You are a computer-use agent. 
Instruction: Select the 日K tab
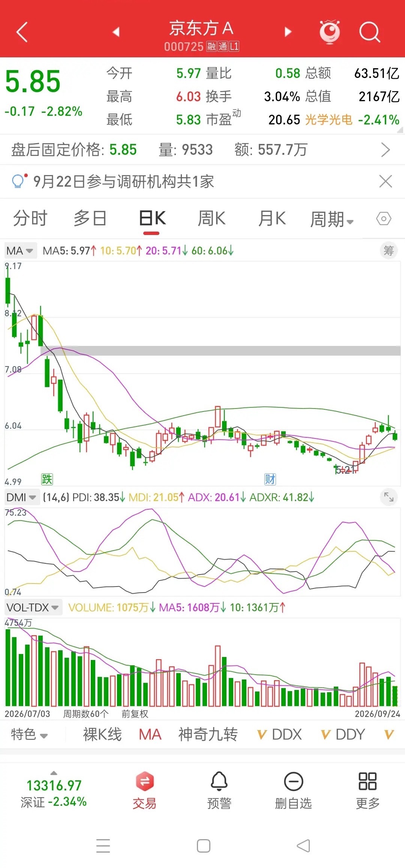(x=152, y=218)
